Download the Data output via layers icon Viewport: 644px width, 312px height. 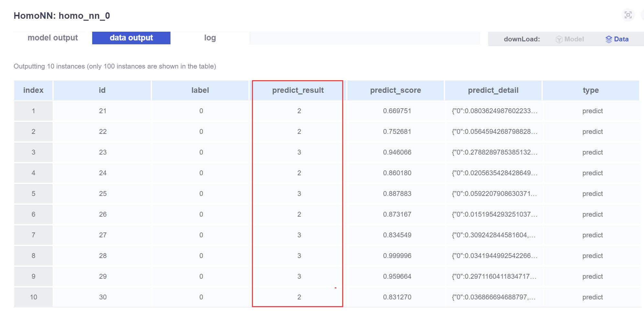pyautogui.click(x=609, y=39)
